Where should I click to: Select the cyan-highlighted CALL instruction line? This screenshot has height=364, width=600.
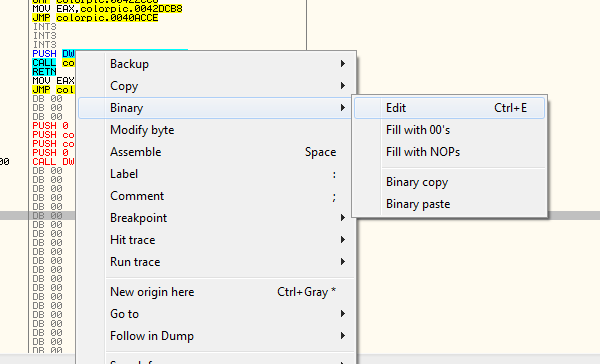click(54, 63)
